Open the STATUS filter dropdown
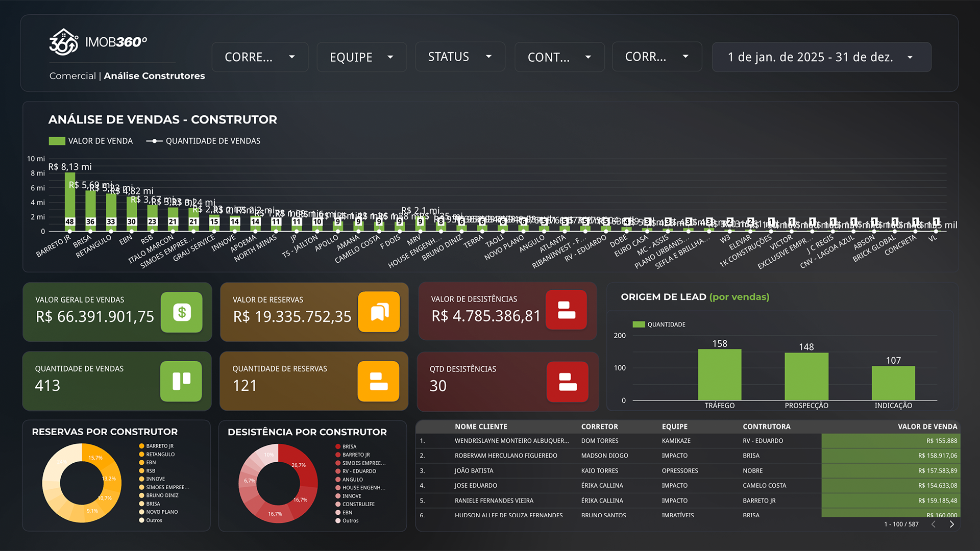 coord(460,57)
